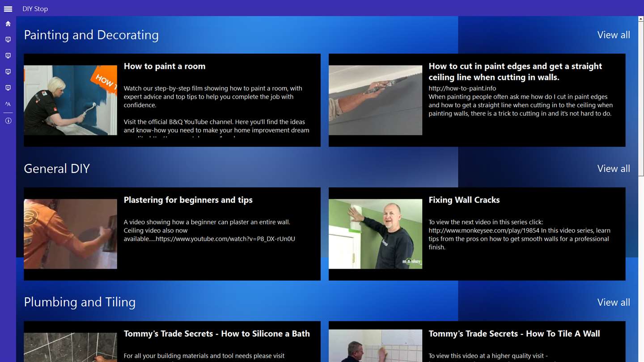Screen dimensions: 644x362
Task: Open 'How To Tile A Wall' thumbnail
Action: coord(375,346)
